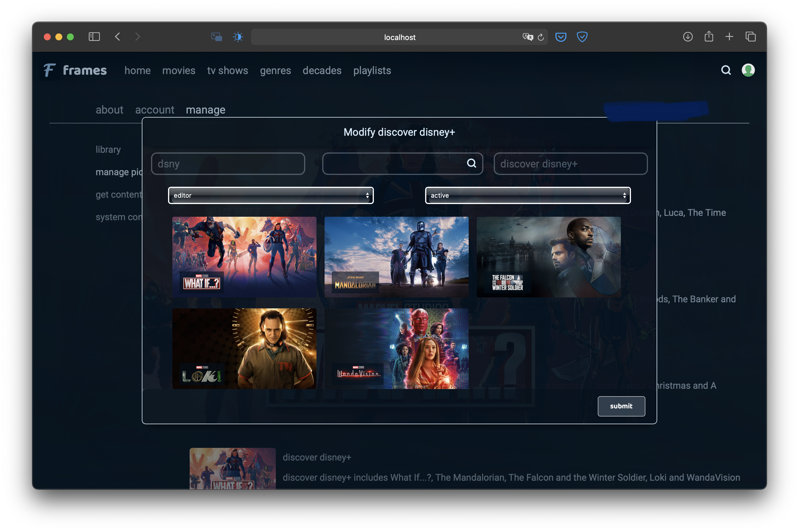This screenshot has width=799, height=532.
Task: Select the Loki thumbnail
Action: pos(244,348)
